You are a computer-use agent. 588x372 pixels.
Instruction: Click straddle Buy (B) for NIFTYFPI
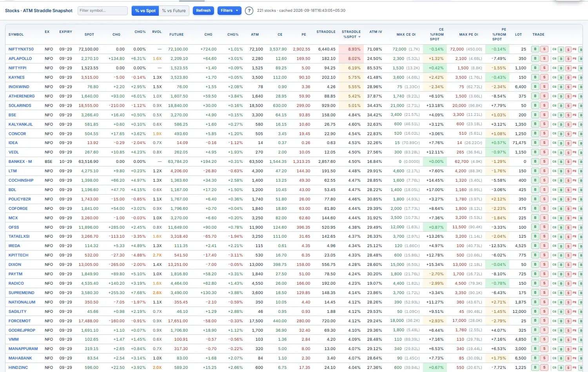coord(535,68)
